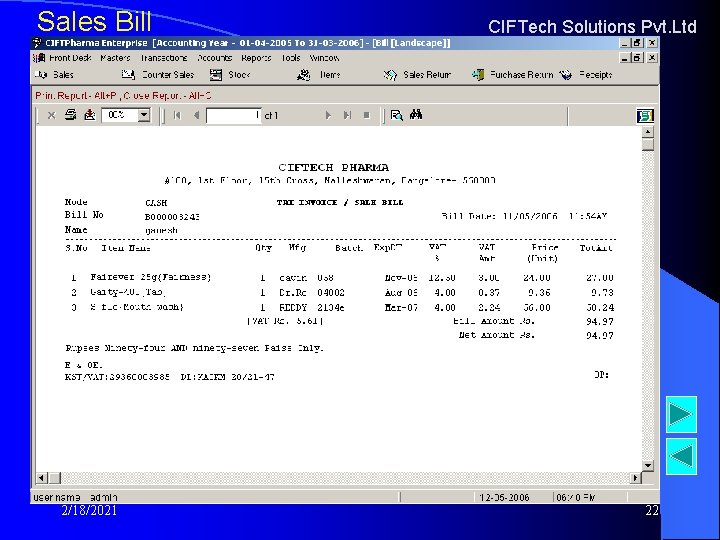
Task: Click the user name admin status text
Action: pyautogui.click(x=75, y=497)
